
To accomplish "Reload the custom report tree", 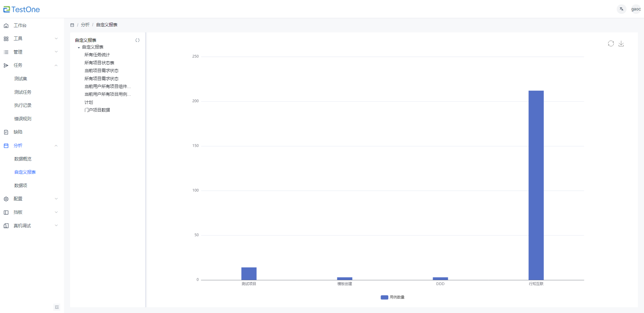I will pos(137,40).
